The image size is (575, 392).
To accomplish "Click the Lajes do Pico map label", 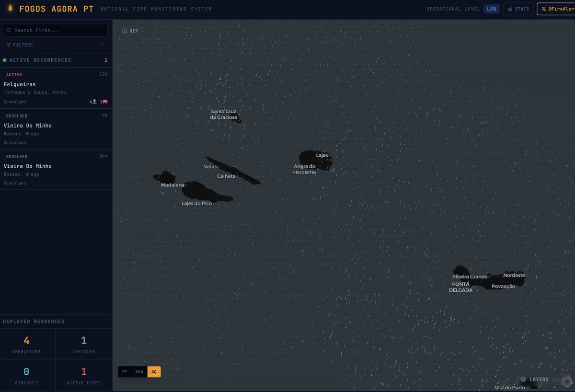I will 196,203.
